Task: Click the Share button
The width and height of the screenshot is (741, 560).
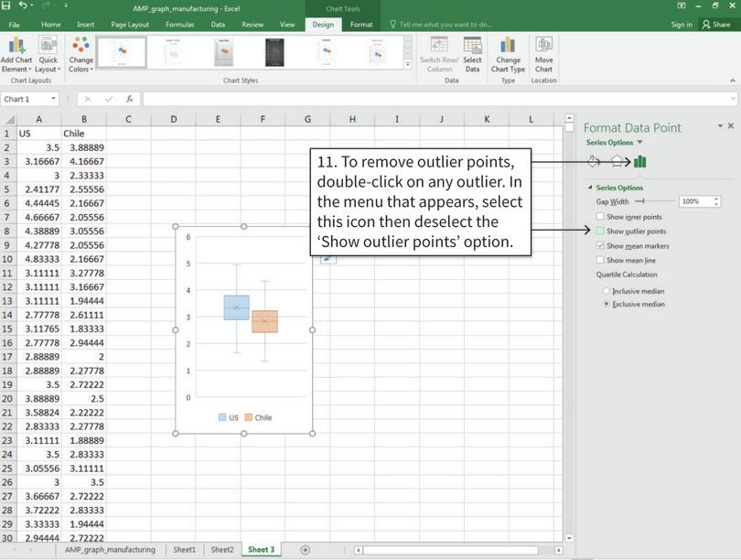Action: point(718,25)
